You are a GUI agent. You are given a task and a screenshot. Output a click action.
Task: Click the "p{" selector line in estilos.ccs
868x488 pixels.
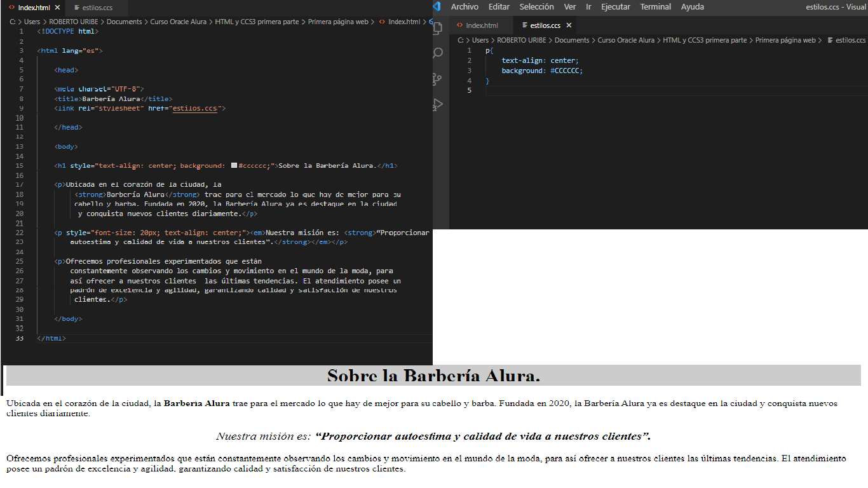[x=489, y=50]
